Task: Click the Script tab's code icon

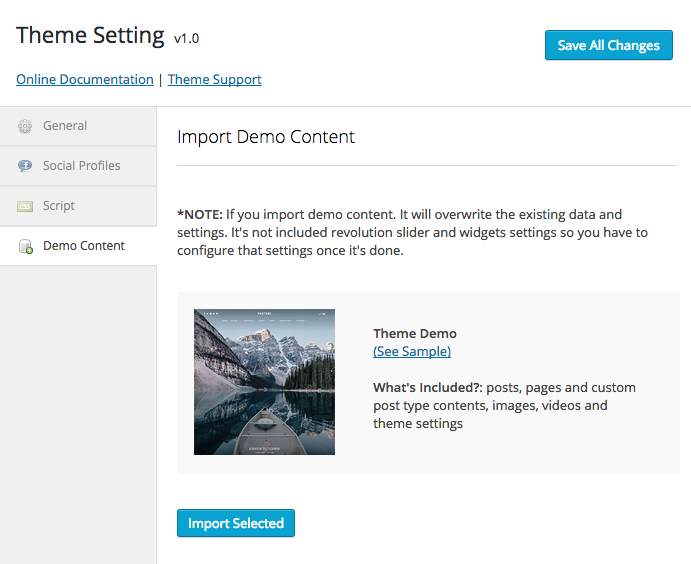Action: [x=25, y=206]
